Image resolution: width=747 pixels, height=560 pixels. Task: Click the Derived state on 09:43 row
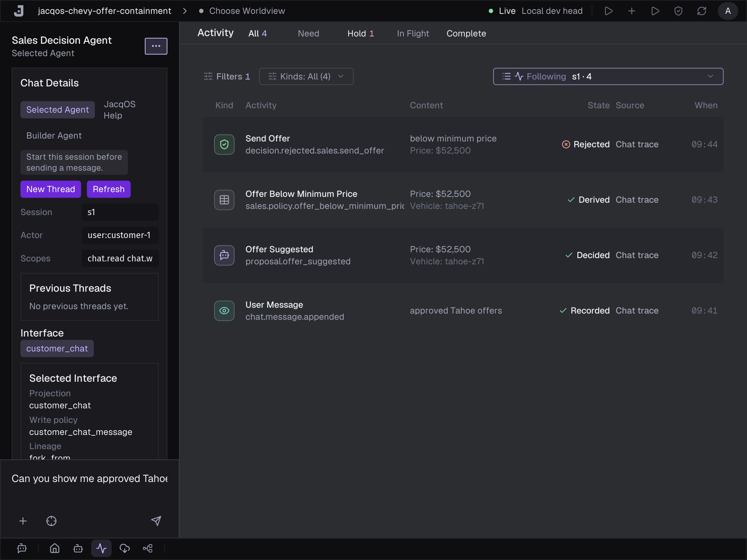click(x=589, y=200)
